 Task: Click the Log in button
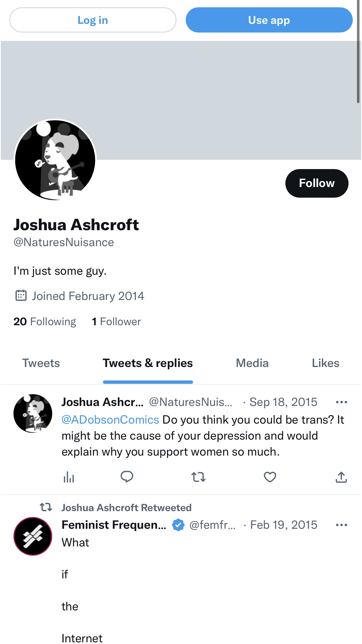coord(93,20)
